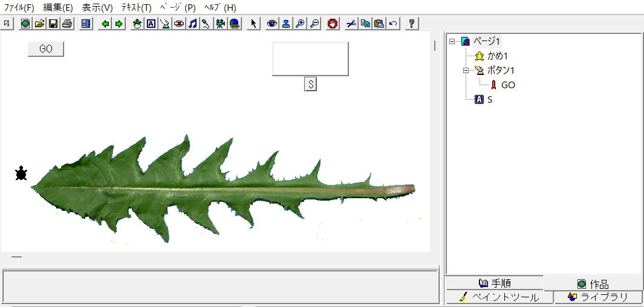The width and height of the screenshot is (644, 307).
Task: Open the テキスト(T) menu
Action: (x=136, y=7)
